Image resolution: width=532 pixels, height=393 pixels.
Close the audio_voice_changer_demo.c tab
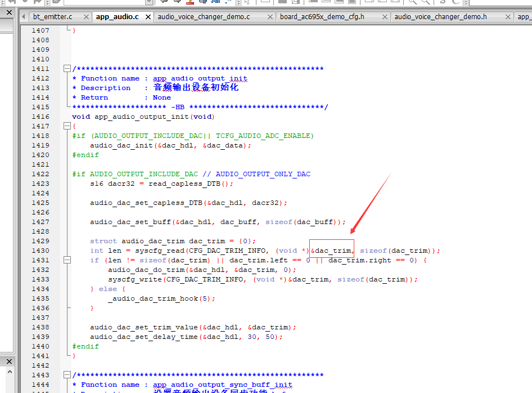(270, 17)
